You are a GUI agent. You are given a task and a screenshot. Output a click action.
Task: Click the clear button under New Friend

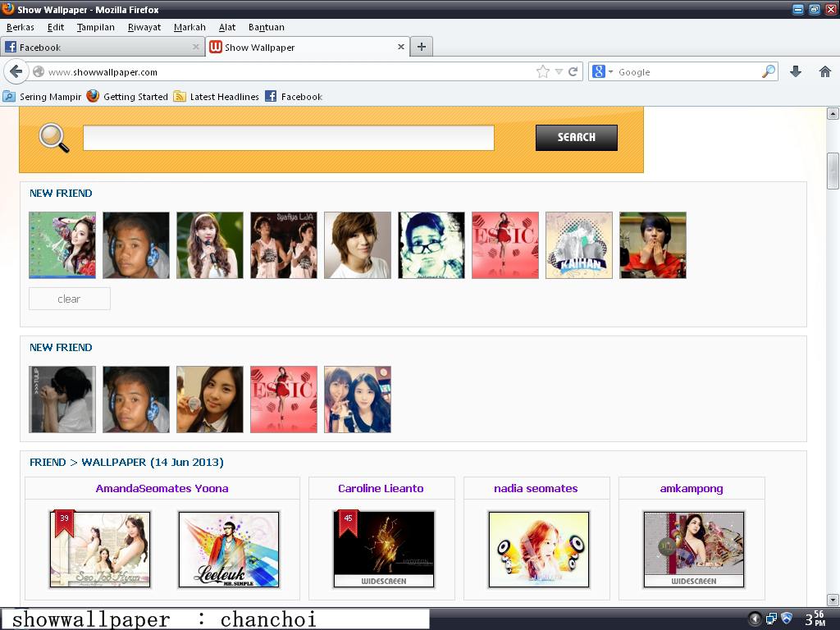point(69,299)
